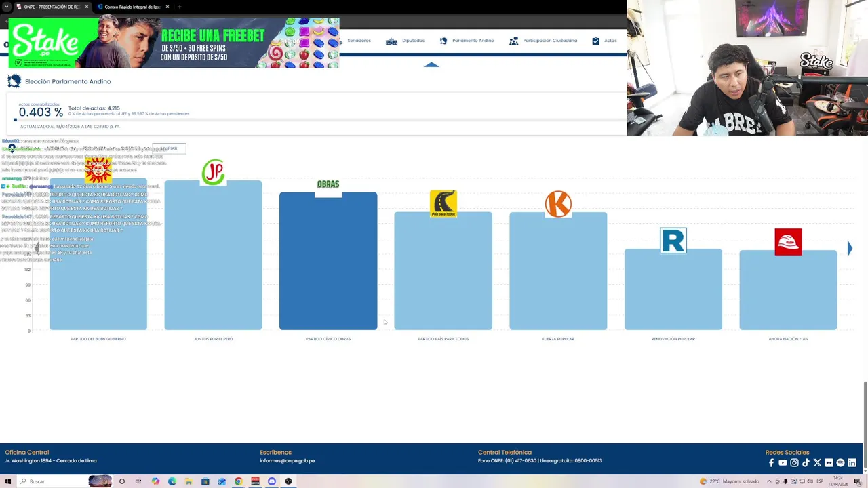
Task: Open ONPE X (Twitter) profile
Action: (x=817, y=463)
